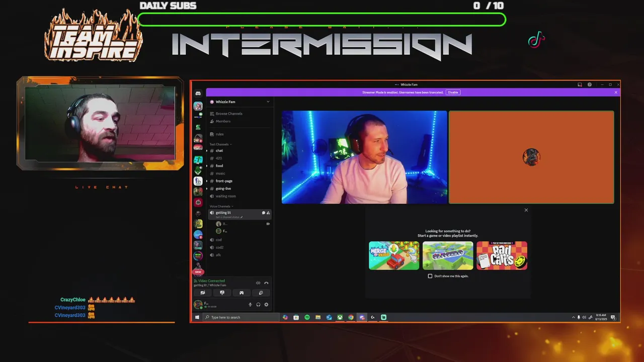Join the cod voice channel
644x362 pixels.
(x=239, y=240)
